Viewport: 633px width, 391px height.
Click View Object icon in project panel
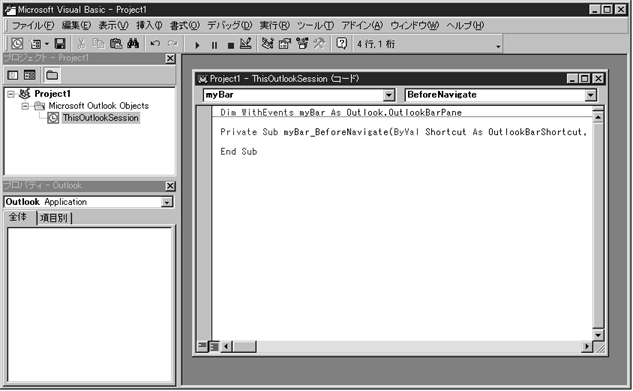click(30, 75)
